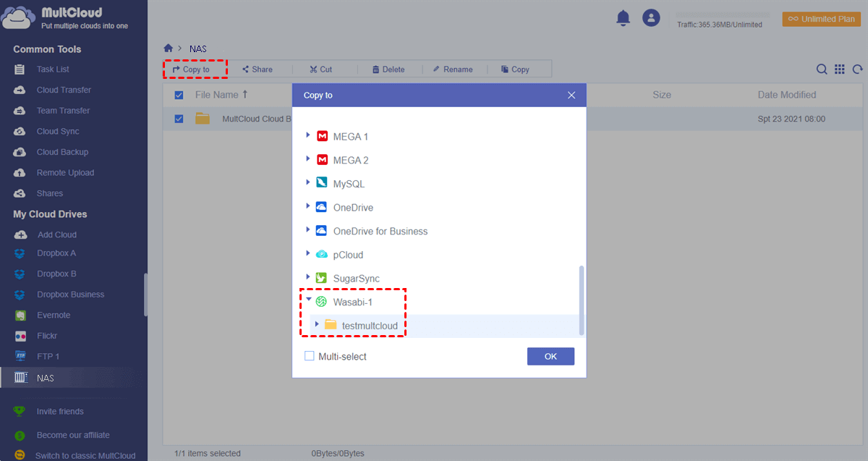Go to home breadcrumb icon
Screen dimensions: 868x461
click(169, 48)
